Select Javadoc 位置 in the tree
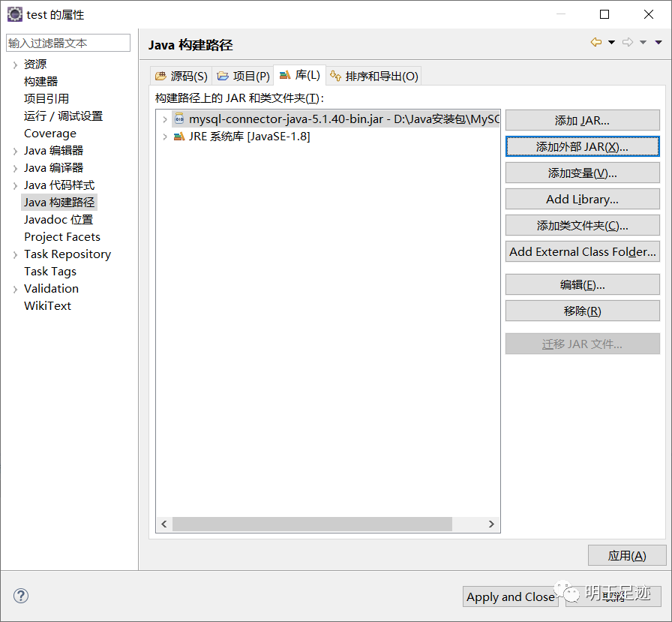This screenshot has width=672, height=622. (x=58, y=220)
